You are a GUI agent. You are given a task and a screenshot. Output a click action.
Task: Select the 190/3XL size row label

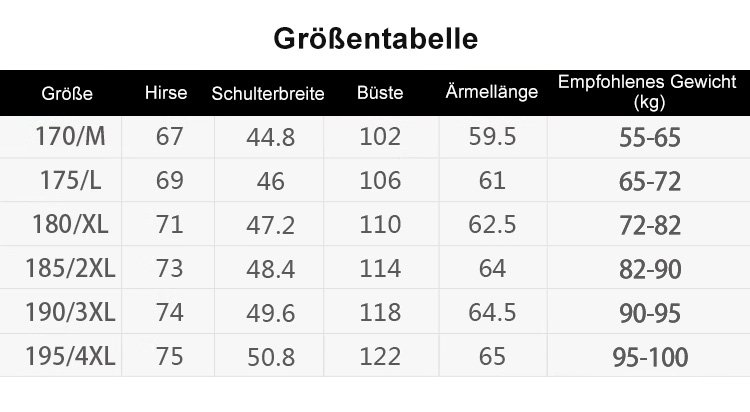[x=70, y=313]
